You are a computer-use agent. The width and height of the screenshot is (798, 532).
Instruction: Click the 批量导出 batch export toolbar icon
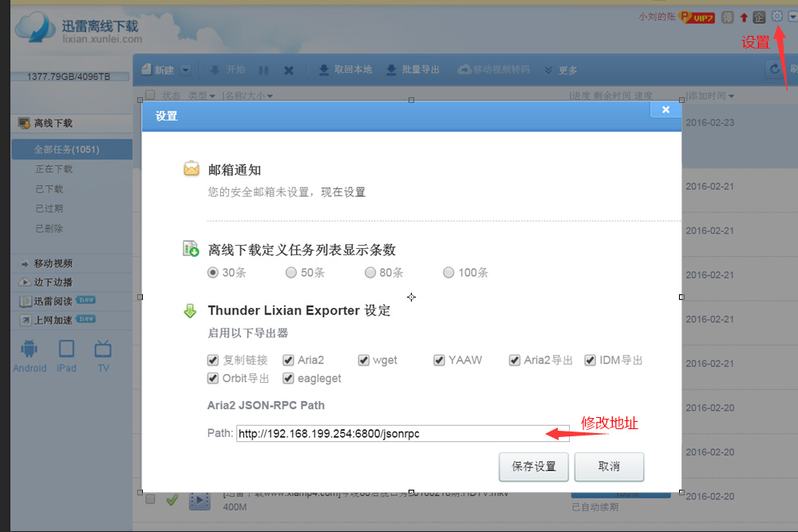point(414,69)
